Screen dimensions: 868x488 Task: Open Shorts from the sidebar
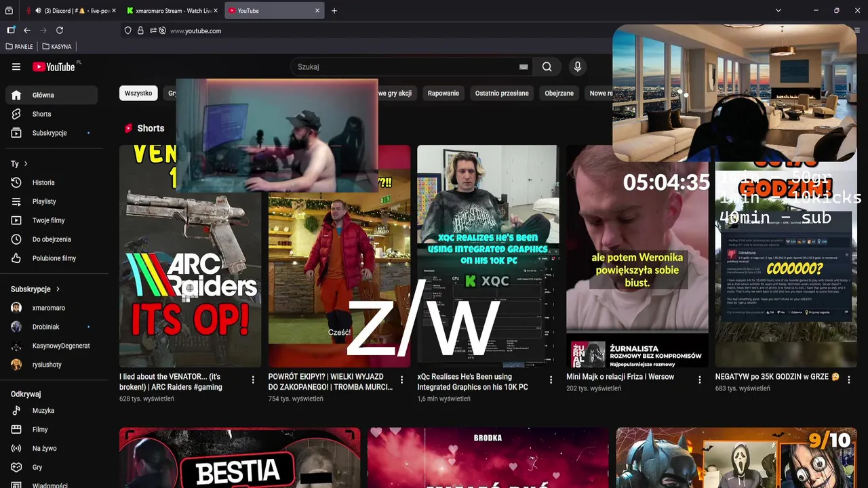[52, 114]
